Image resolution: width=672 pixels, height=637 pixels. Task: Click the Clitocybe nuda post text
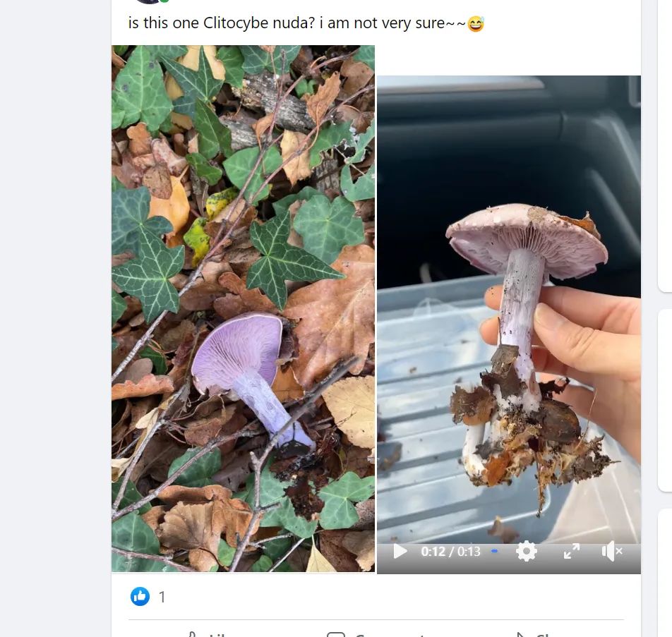coord(296,23)
